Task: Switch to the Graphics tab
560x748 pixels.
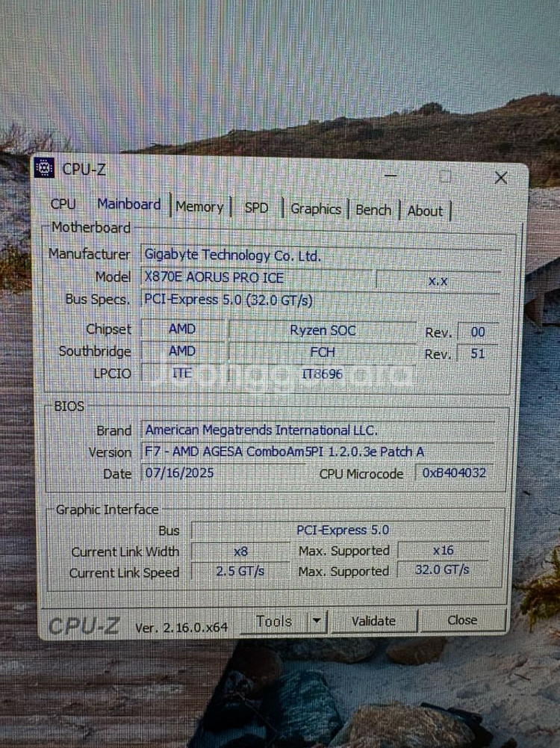Action: point(316,209)
